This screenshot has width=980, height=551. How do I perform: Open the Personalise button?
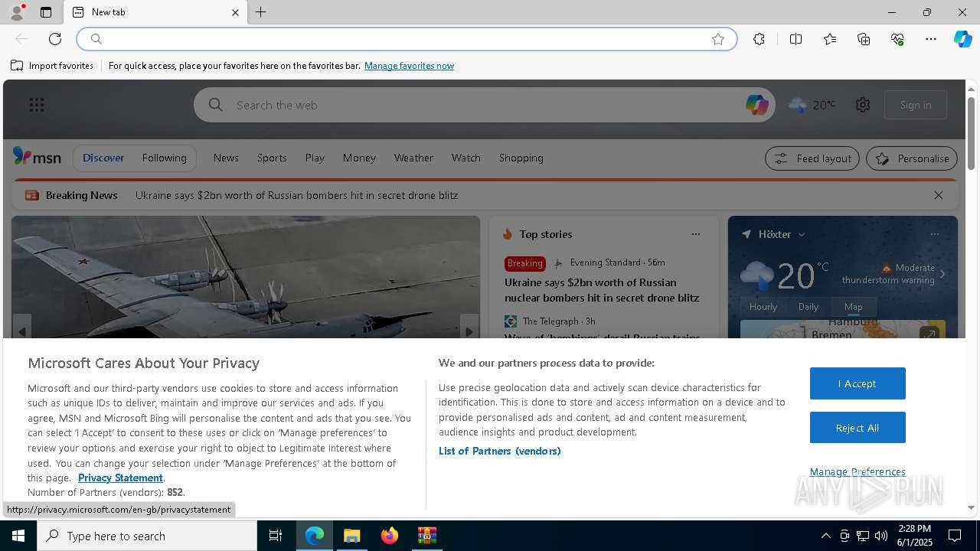coord(912,158)
